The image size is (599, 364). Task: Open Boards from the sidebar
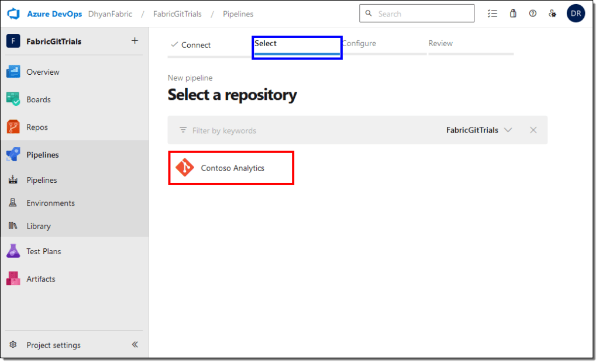(39, 99)
